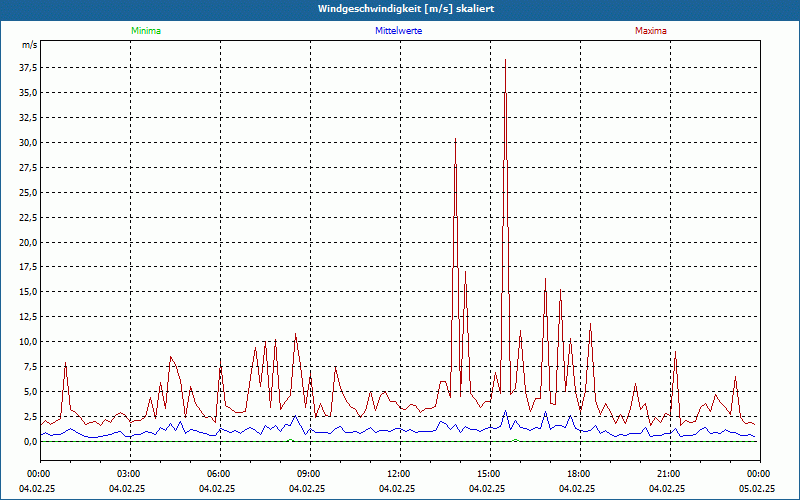
Task: Click the Minima legend label
Action: [145, 31]
